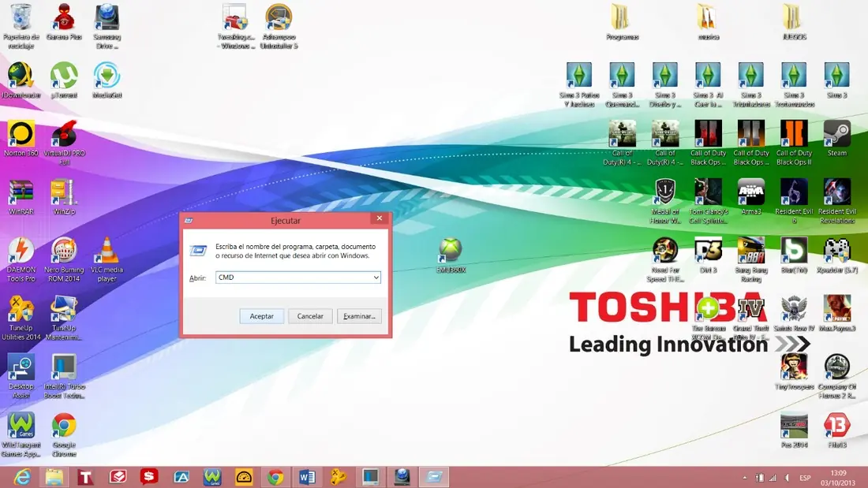Open Google Chrome from the taskbar

[x=275, y=477]
